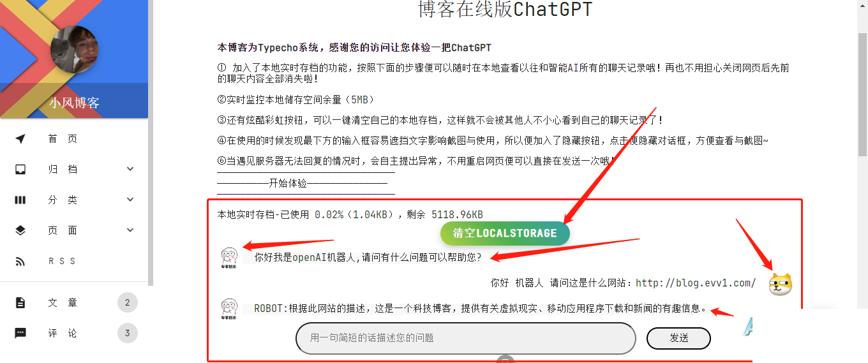Click the RSS feed icon
Viewport: 868px width, 363px height.
tap(20, 261)
